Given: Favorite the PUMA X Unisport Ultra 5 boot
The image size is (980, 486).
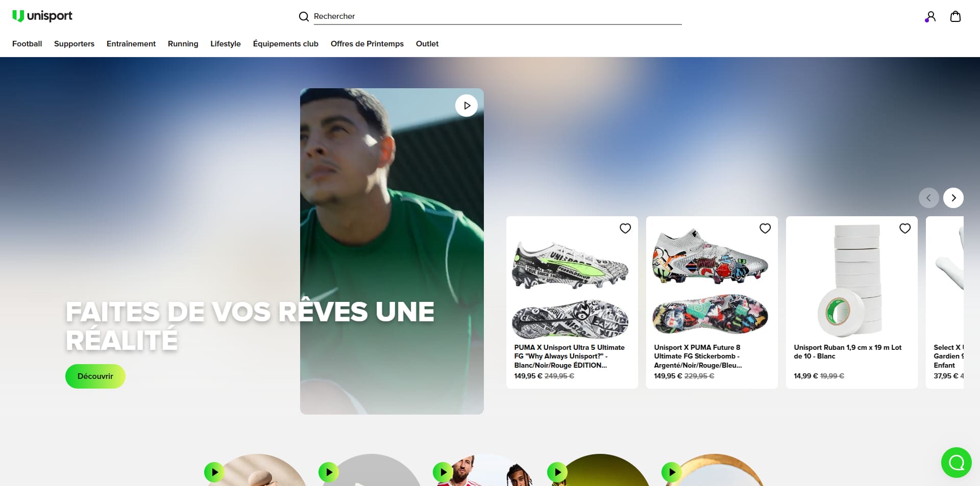Looking at the screenshot, I should point(625,228).
